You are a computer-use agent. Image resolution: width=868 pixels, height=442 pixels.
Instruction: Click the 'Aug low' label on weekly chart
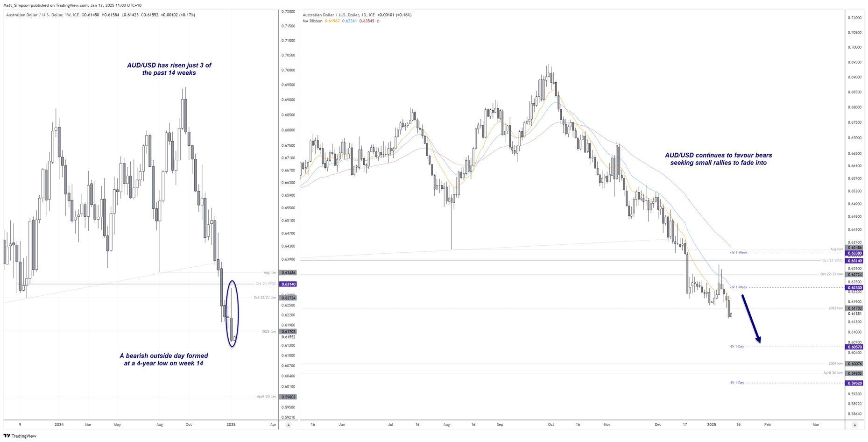click(x=270, y=272)
